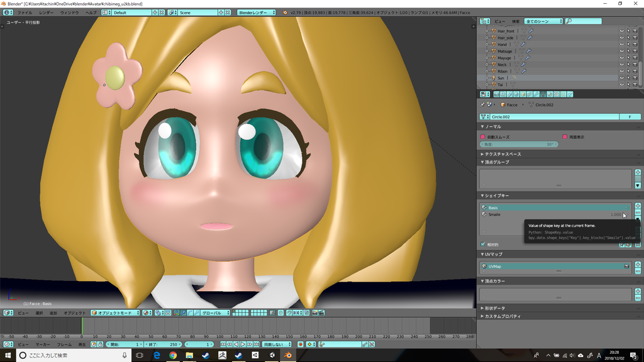The width and height of the screenshot is (644, 362).
Task: Select the translate manipulator arrow icon
Action: click(183, 313)
